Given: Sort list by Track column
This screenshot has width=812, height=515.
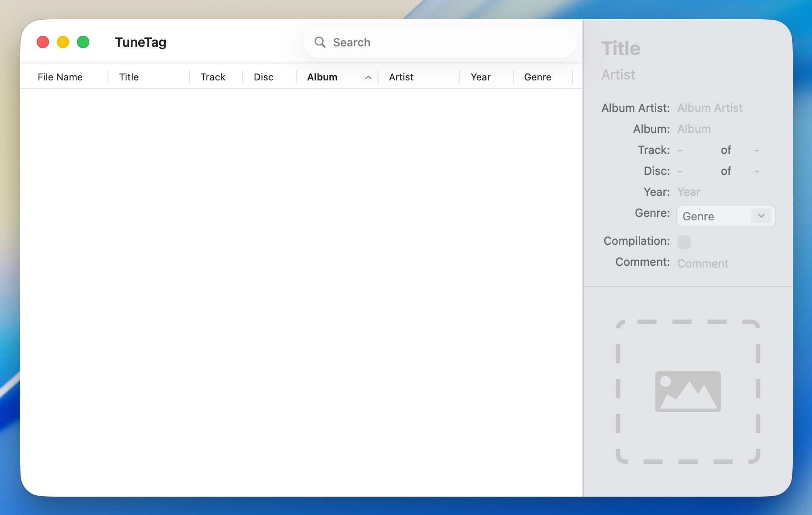Looking at the screenshot, I should click(213, 77).
